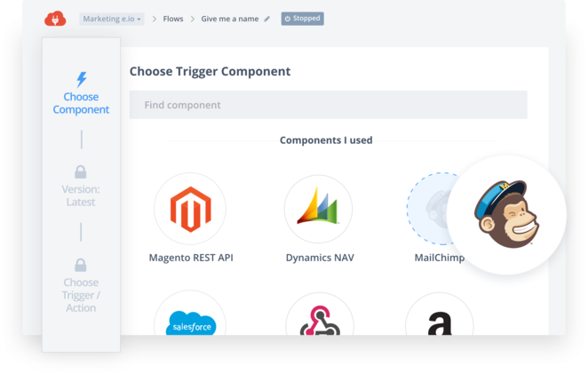The width and height of the screenshot is (588, 374).
Task: Click the red cloud plug logo
Action: click(55, 19)
